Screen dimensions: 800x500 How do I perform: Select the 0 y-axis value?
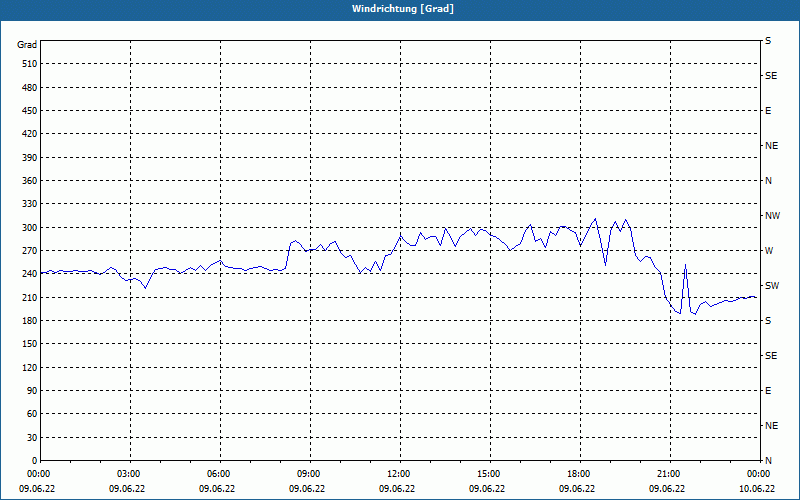(x=35, y=460)
